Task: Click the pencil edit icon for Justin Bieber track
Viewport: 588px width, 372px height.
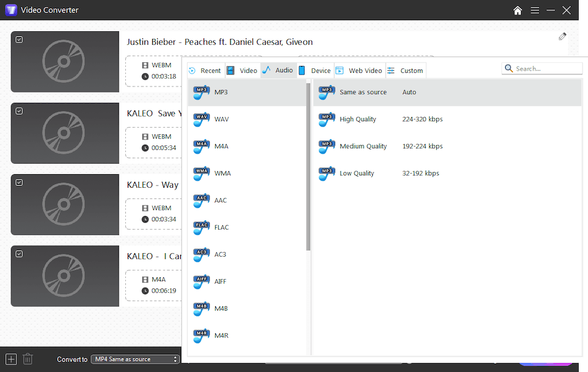Action: 562,36
